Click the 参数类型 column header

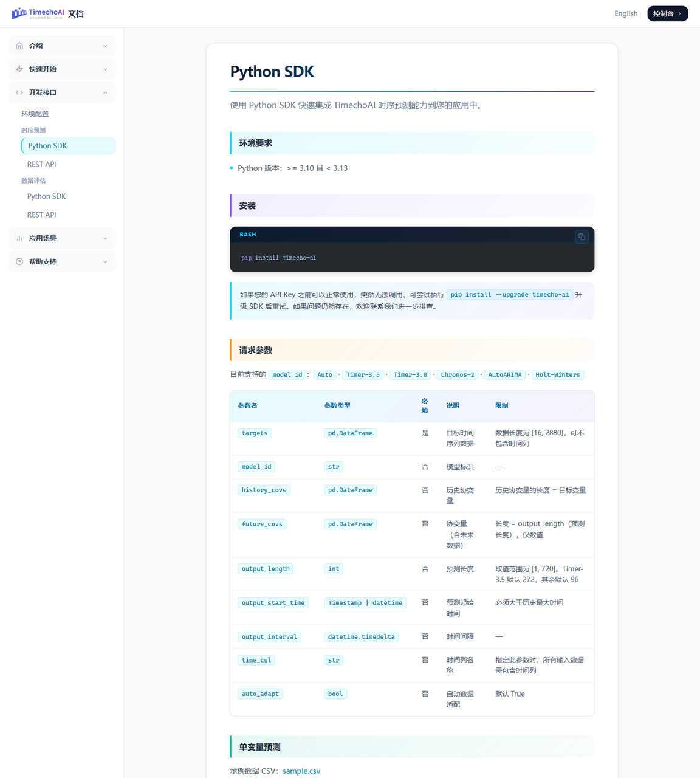(x=337, y=405)
